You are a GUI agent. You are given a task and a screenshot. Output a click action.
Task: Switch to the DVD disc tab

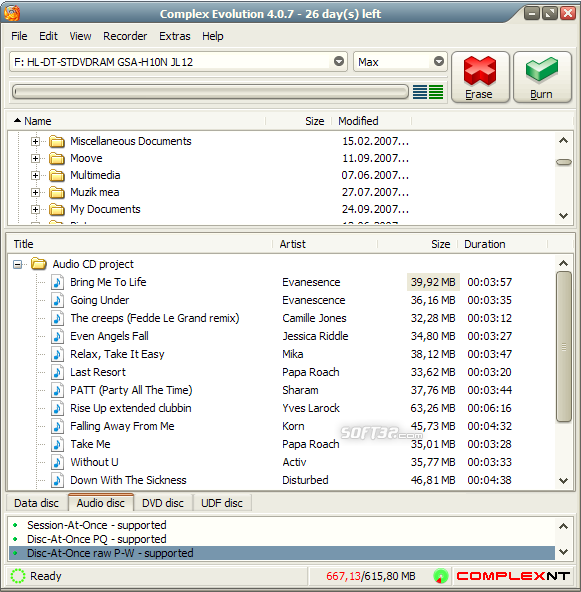tap(163, 503)
